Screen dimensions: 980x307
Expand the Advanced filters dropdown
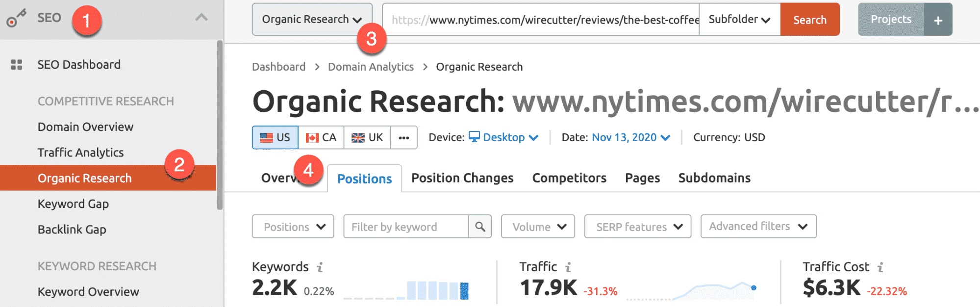758,227
